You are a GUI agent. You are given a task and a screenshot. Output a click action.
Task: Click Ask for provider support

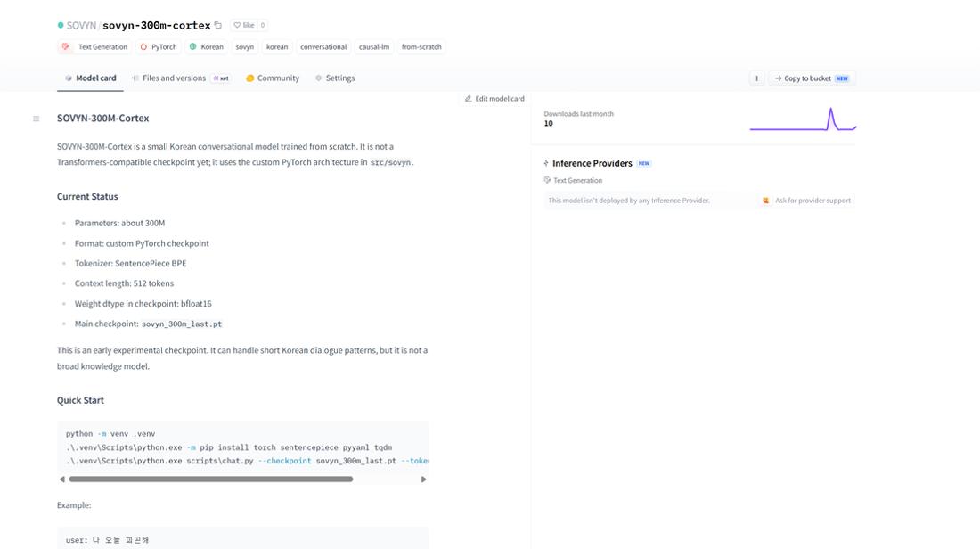(807, 201)
